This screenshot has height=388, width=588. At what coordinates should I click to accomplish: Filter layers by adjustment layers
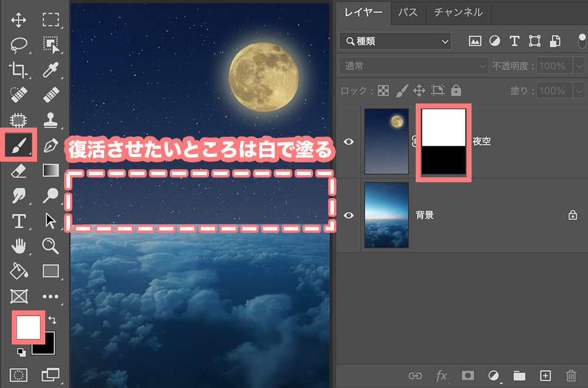[x=495, y=41]
